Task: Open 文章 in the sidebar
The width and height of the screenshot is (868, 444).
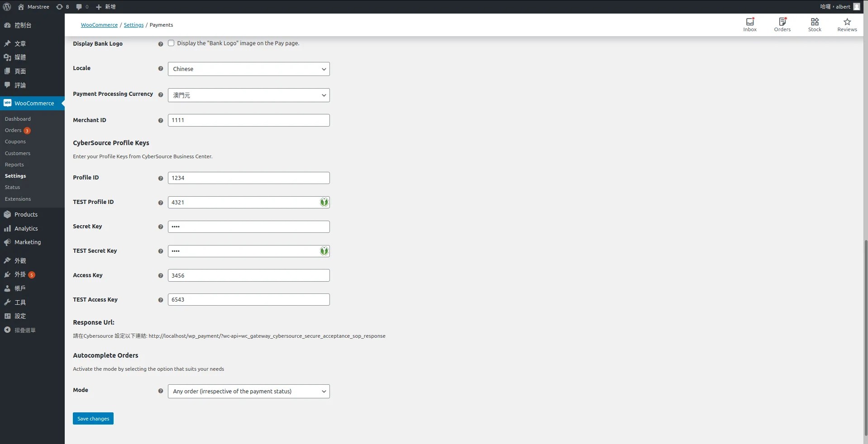Action: 32,43
